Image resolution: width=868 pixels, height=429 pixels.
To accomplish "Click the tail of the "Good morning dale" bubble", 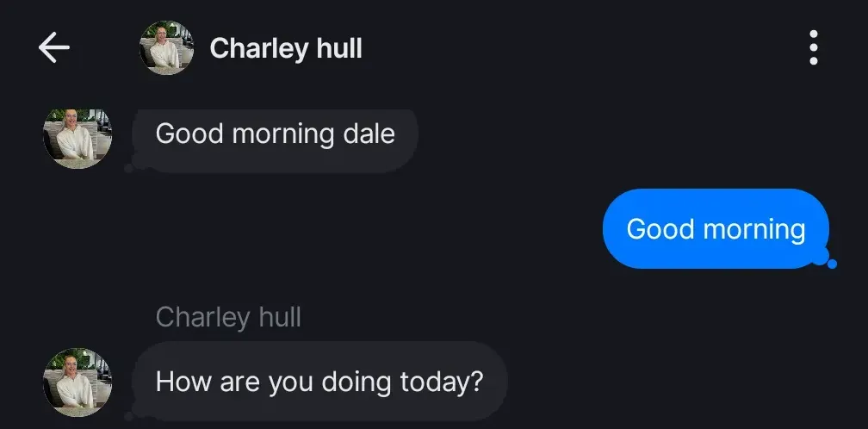I will (x=129, y=167).
